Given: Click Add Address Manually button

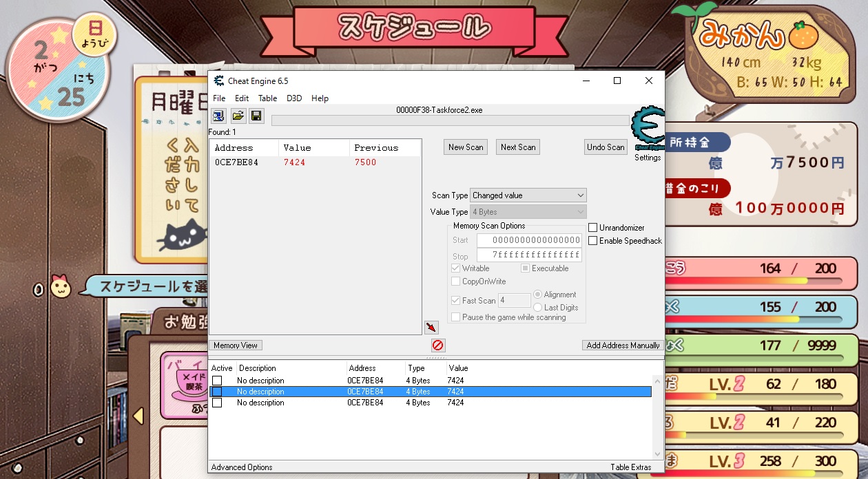Looking at the screenshot, I should [623, 345].
